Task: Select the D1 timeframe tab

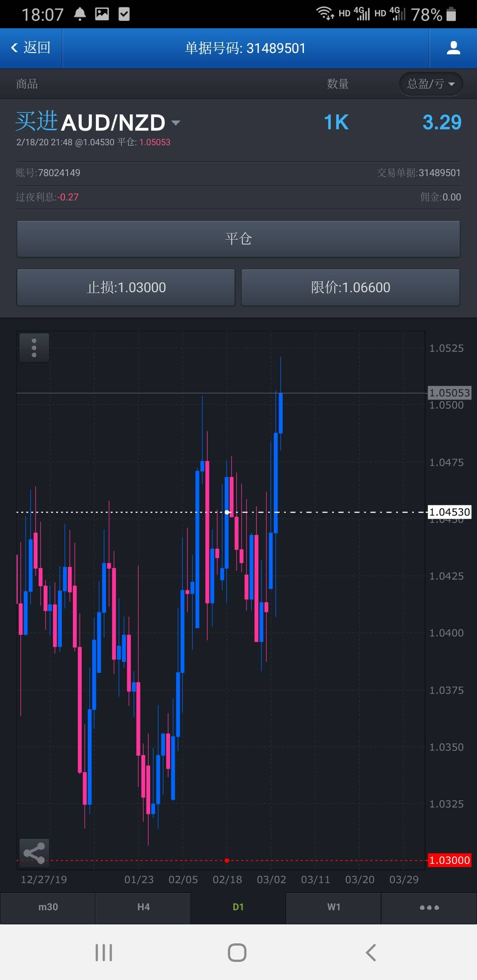Action: pyautogui.click(x=238, y=908)
